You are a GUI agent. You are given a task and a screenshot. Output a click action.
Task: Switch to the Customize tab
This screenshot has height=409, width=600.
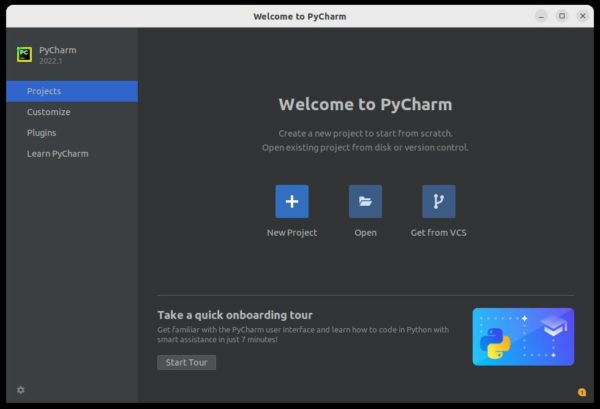72,112
